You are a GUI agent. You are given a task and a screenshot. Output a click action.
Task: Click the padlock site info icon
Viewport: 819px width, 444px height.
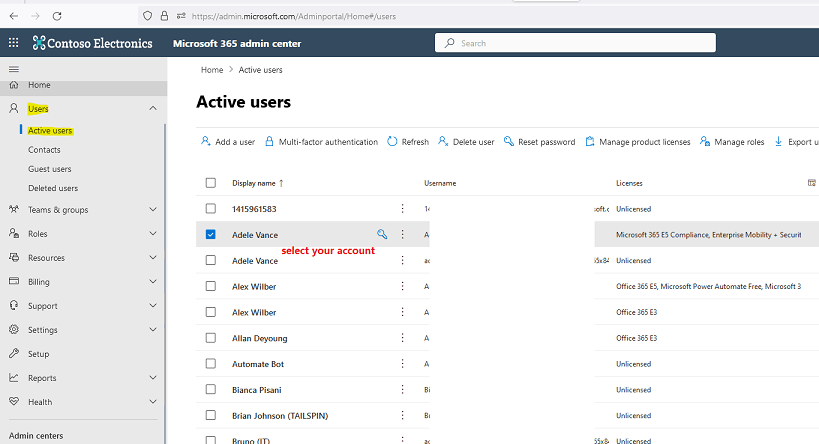click(x=165, y=16)
